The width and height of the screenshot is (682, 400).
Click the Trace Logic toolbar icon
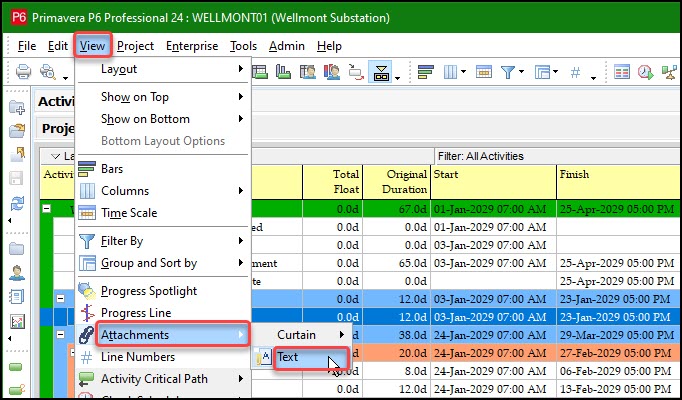click(356, 72)
